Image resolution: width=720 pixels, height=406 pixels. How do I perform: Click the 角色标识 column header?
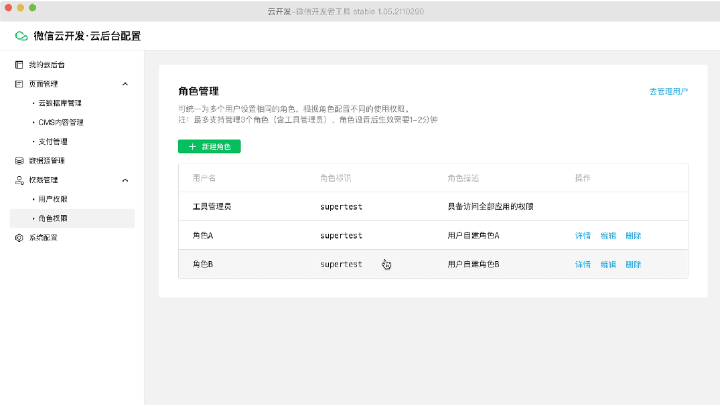point(336,178)
